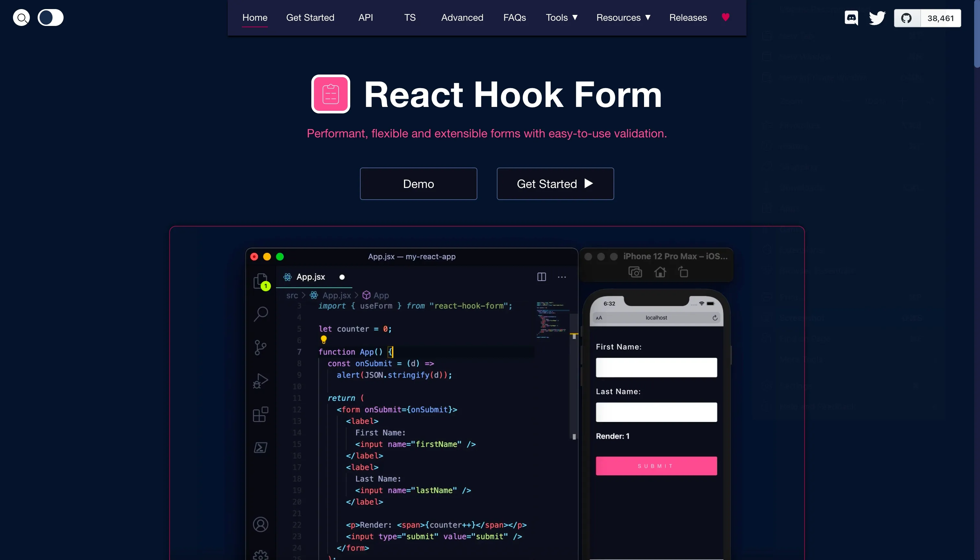Click the First Name input field
This screenshot has width=980, height=560.
656,367
